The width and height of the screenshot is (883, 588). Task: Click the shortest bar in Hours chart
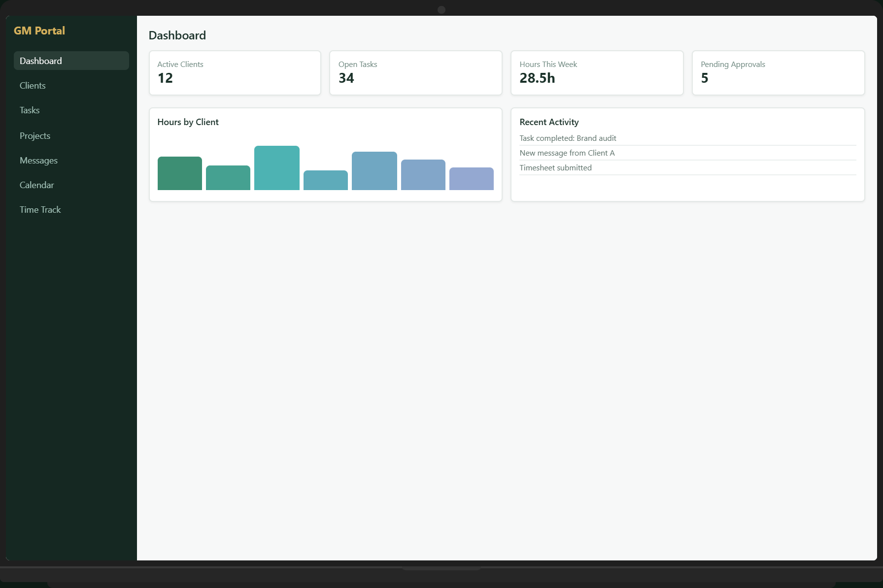326,180
